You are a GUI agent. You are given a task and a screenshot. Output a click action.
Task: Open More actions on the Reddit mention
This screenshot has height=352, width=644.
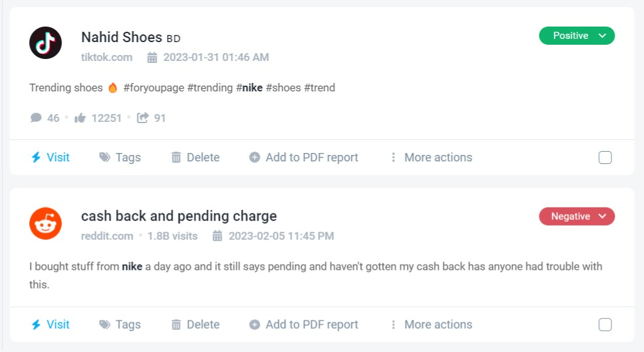431,325
